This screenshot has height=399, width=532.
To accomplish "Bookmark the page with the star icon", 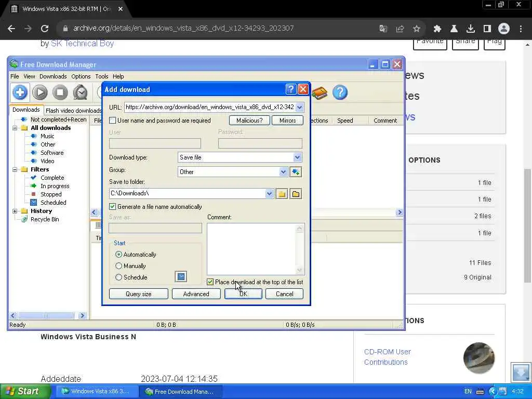I will 417,29.
